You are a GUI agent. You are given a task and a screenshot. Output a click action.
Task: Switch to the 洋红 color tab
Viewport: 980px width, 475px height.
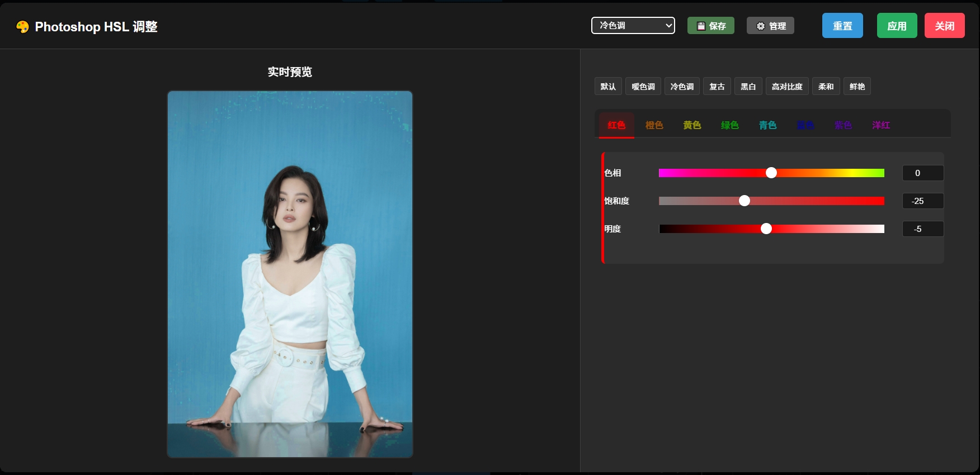(881, 125)
